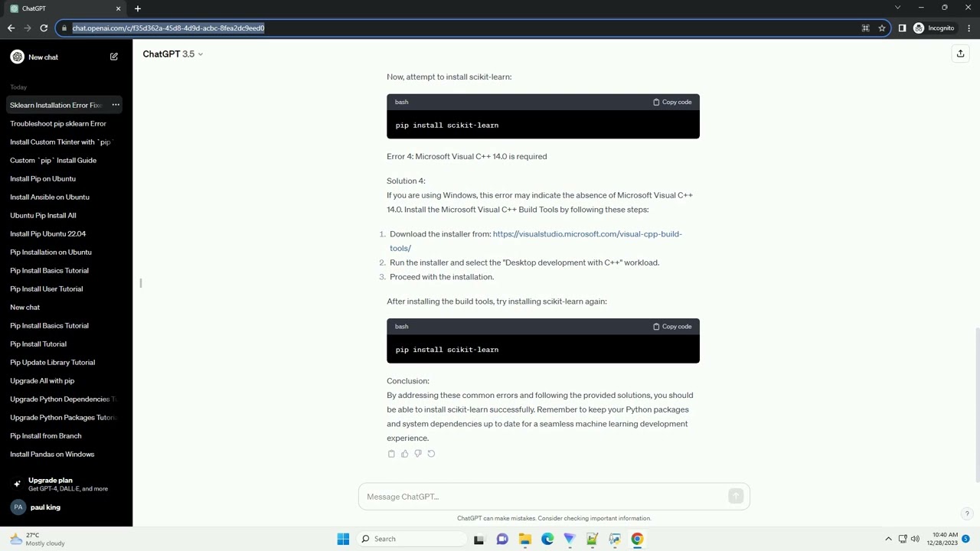Select the Pip Installation on Ubuntu chat
This screenshot has height=551, width=980.
(51, 252)
